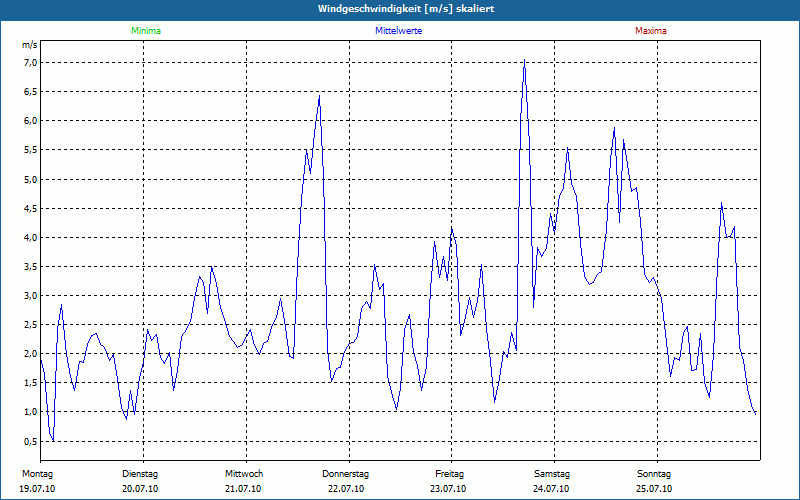Viewport: 800px width, 500px height.
Task: Click the green Minima legend label
Action: tap(146, 31)
